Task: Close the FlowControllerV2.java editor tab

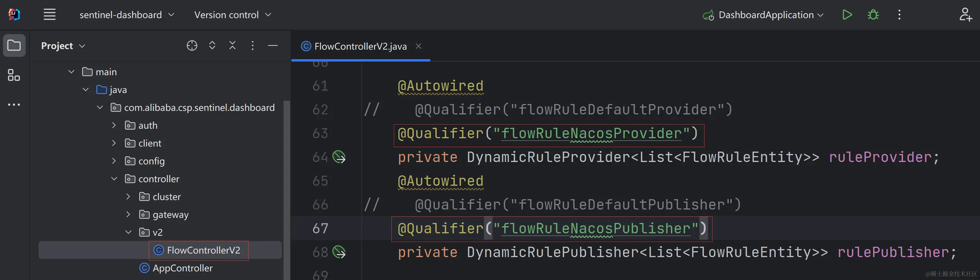Action: pos(418,46)
